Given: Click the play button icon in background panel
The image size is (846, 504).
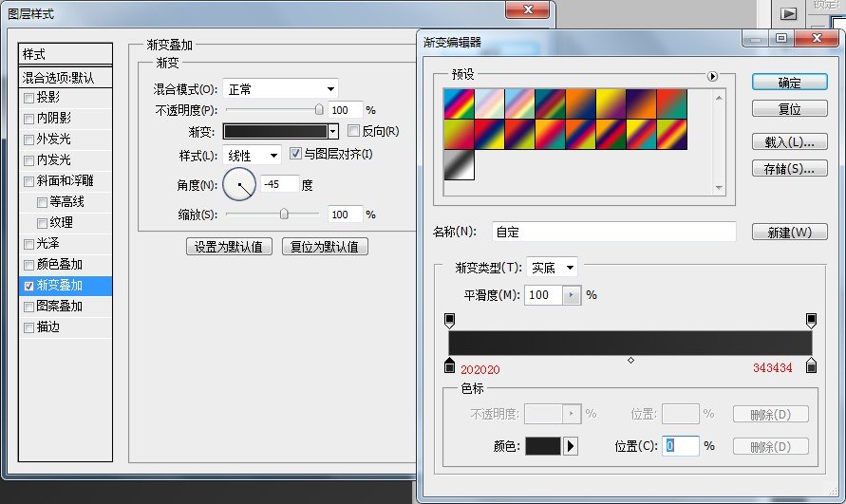Looking at the screenshot, I should (x=788, y=13).
